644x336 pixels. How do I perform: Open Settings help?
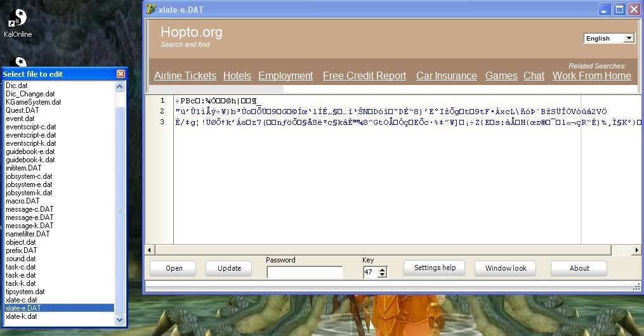435,268
